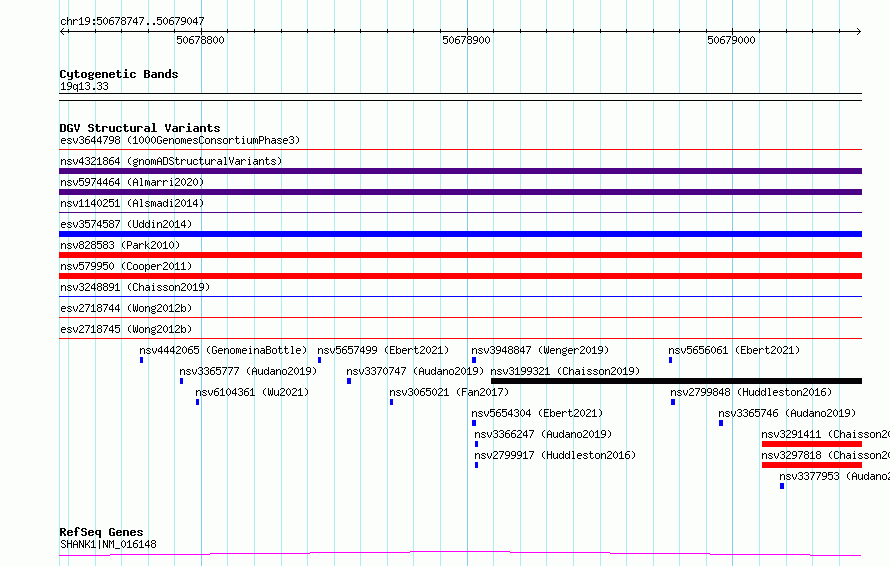Open variant nsv579950 (Cooper2011)
The height and width of the screenshot is (566, 890).
(x=126, y=266)
